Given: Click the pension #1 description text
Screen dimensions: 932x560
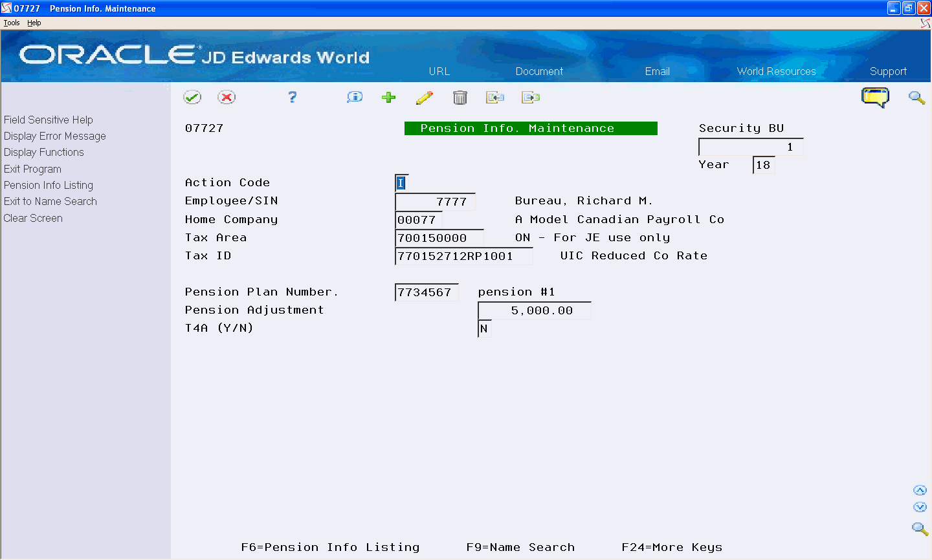Looking at the screenshot, I should pyautogui.click(x=516, y=292).
